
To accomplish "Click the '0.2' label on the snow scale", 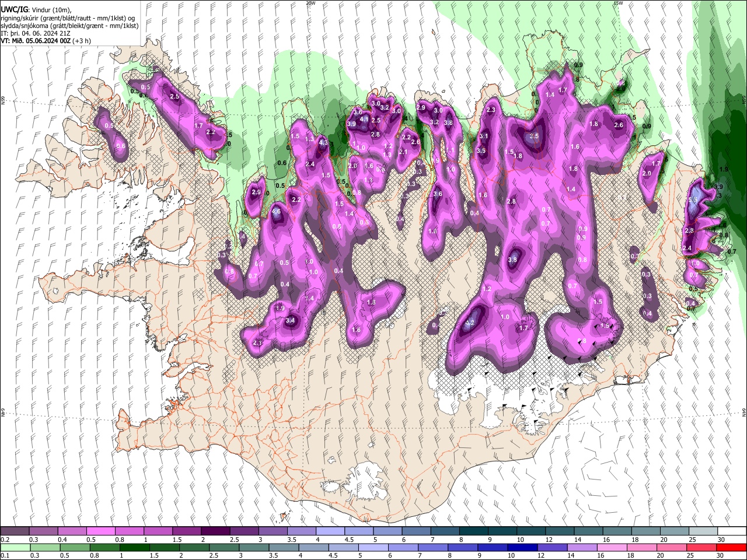I will [x=5, y=540].
